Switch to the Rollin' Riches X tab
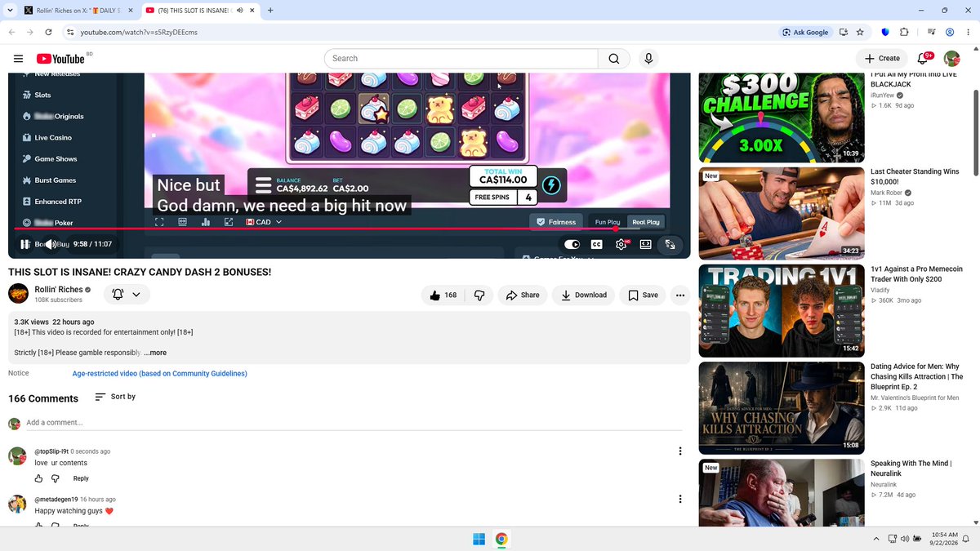 click(78, 10)
